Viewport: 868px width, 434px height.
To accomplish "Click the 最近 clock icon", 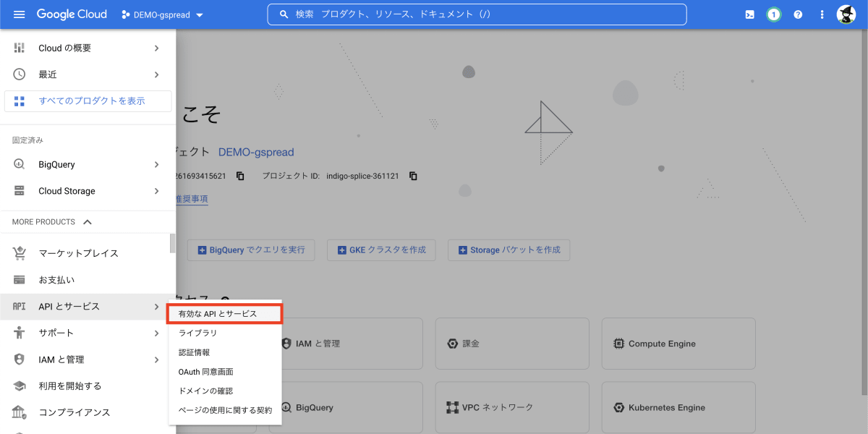I will [x=20, y=75].
